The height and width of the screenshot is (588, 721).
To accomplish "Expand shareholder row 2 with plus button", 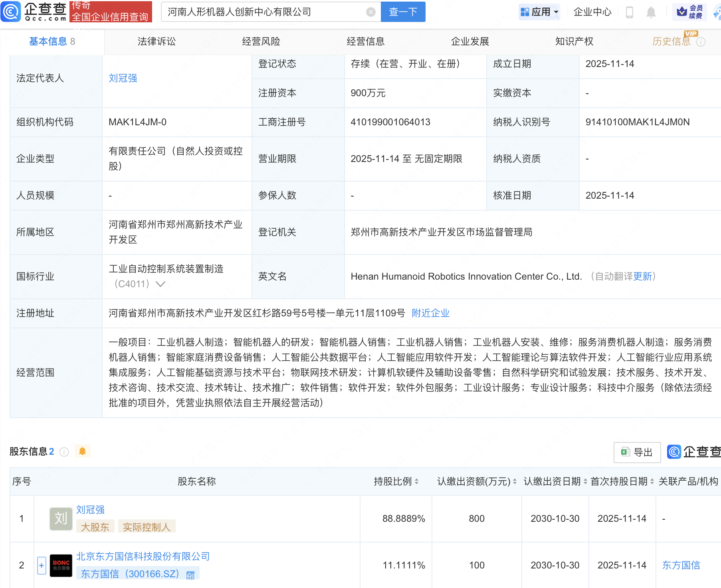I will click(42, 565).
